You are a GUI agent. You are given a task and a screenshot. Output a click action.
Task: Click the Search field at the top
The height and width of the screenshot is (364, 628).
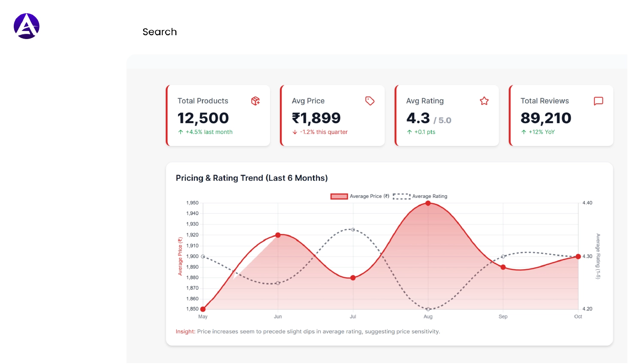coord(160,32)
